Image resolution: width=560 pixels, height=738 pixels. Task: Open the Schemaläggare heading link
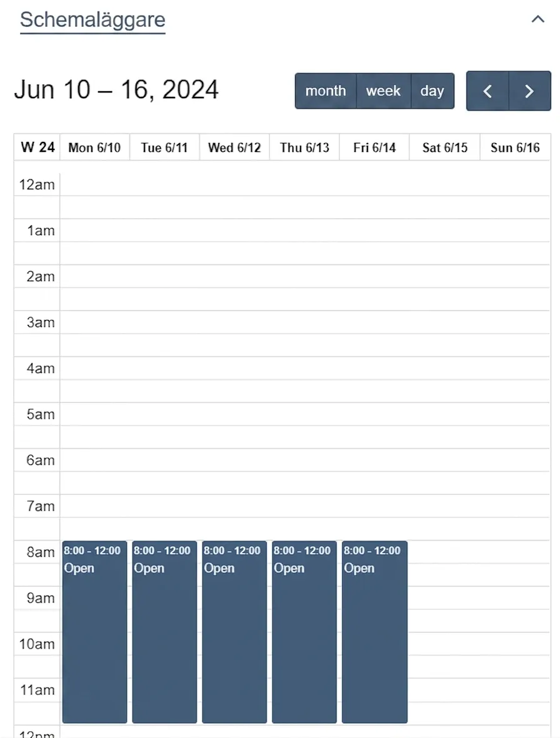click(x=92, y=20)
